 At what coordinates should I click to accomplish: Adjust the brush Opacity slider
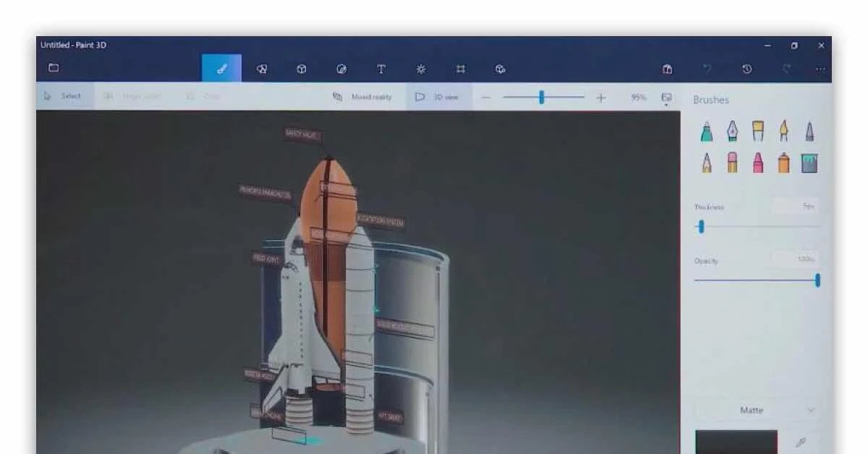pos(817,280)
